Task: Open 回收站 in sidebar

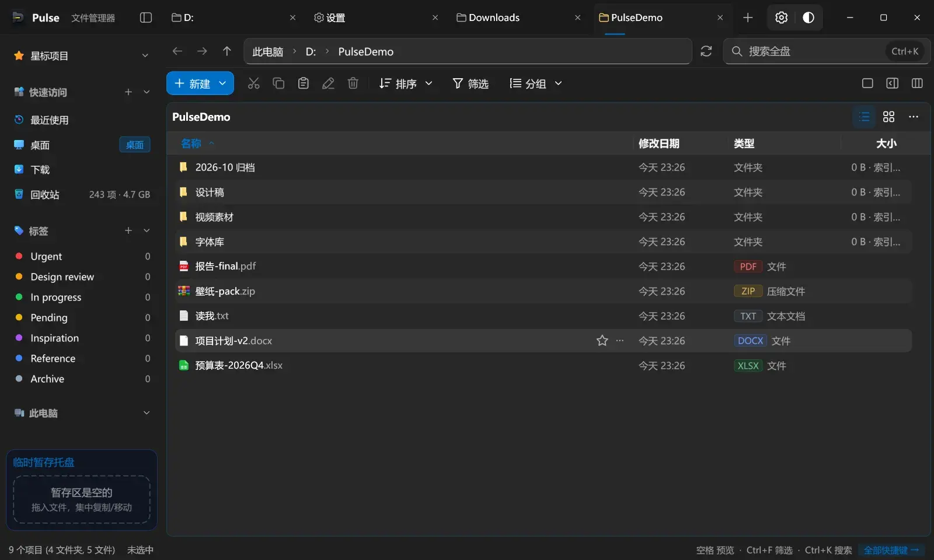Action: (82, 194)
